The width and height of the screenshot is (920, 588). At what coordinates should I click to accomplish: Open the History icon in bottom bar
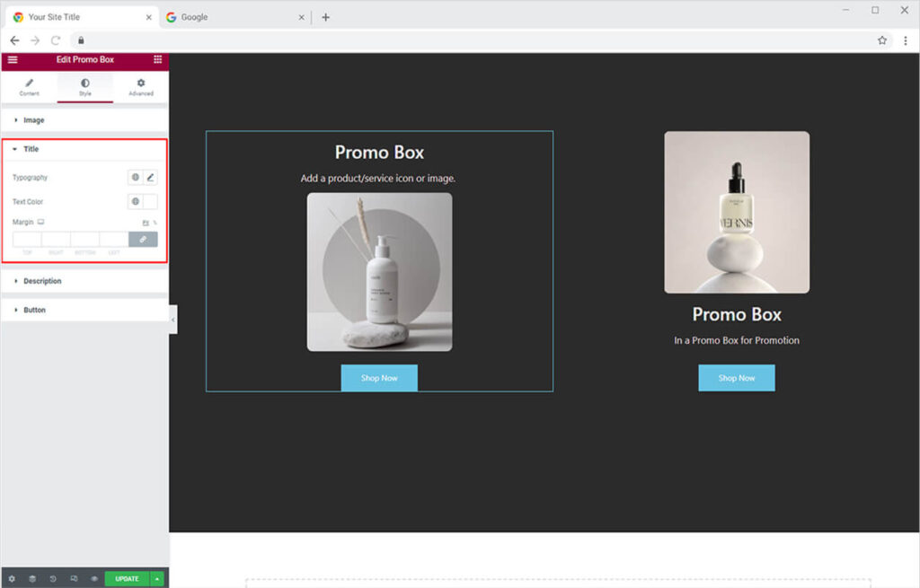[53, 579]
